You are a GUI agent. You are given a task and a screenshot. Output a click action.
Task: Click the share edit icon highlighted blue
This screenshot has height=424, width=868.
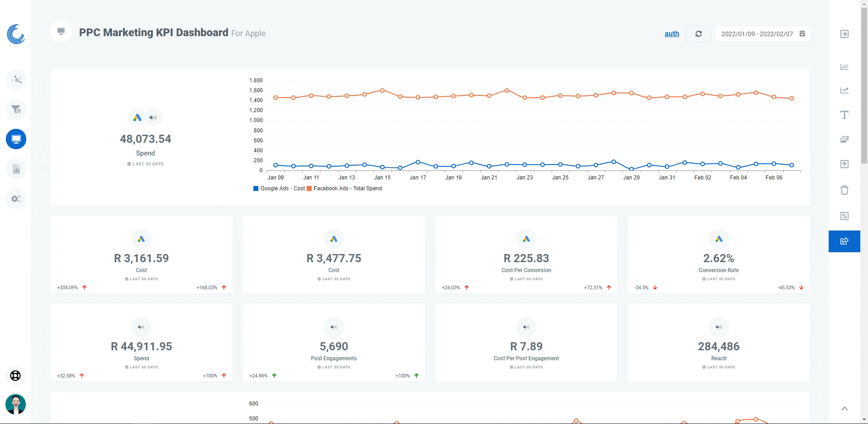pyautogui.click(x=844, y=241)
